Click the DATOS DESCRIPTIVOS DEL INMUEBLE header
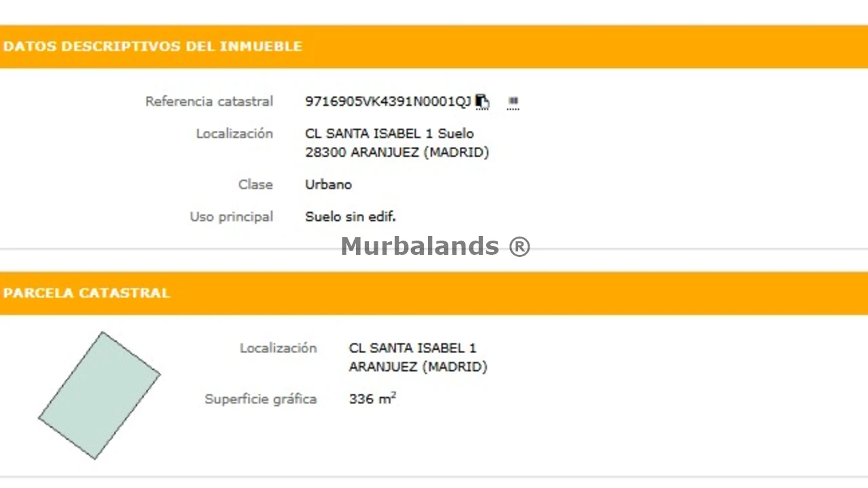The height and width of the screenshot is (488, 868). [x=153, y=47]
